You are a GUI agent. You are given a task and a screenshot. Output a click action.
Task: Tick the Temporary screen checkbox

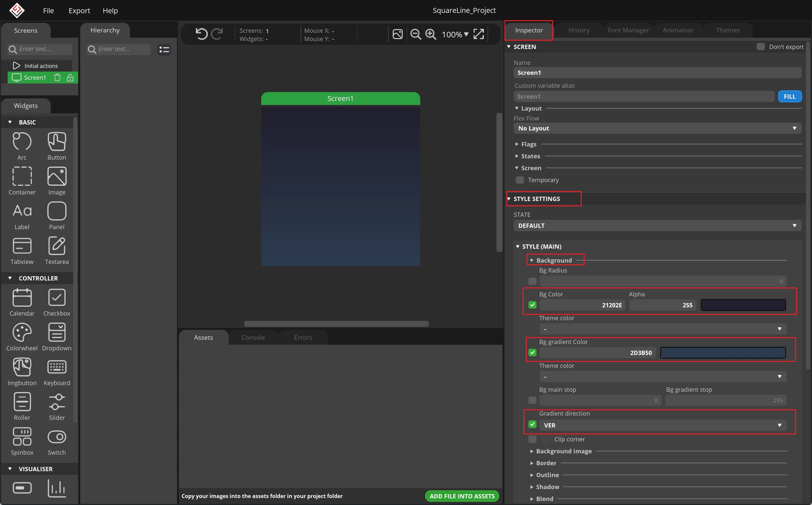tap(520, 180)
